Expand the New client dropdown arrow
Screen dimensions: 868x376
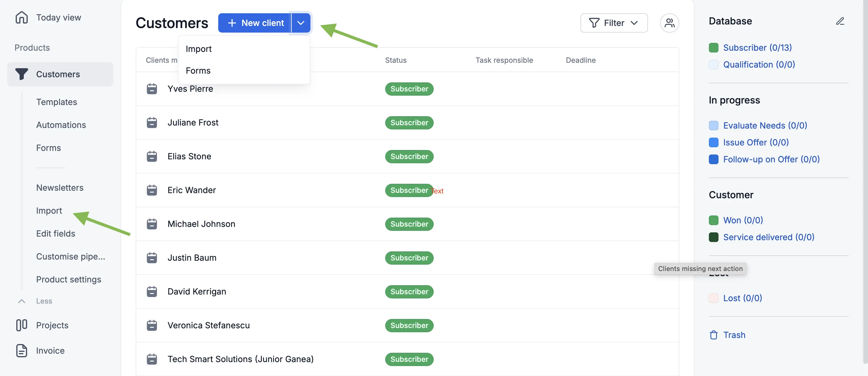(x=300, y=23)
